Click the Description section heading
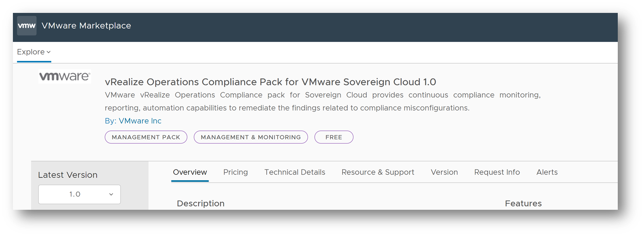 [x=201, y=204]
